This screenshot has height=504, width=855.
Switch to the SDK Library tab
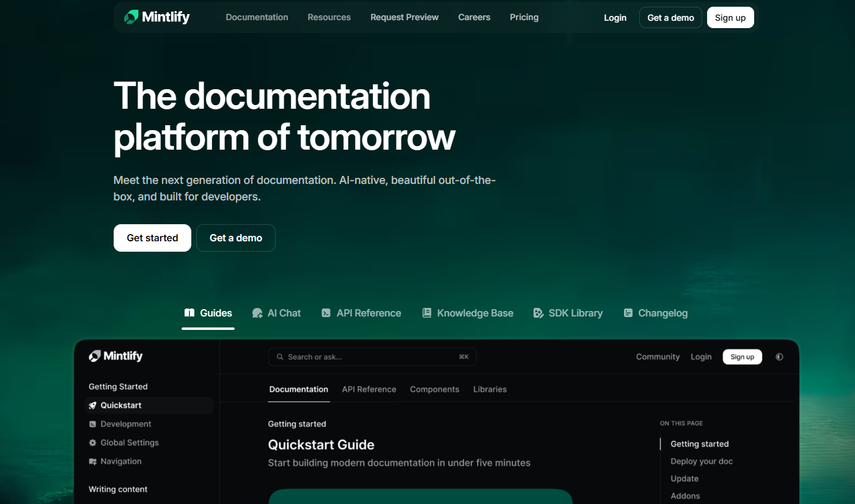tap(568, 313)
